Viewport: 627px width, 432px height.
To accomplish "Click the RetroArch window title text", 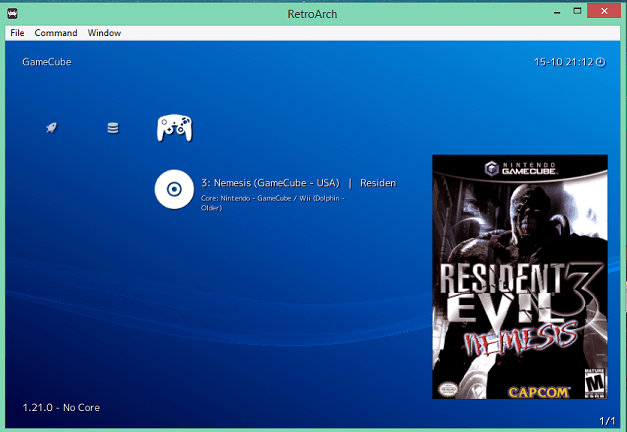I will point(313,12).
